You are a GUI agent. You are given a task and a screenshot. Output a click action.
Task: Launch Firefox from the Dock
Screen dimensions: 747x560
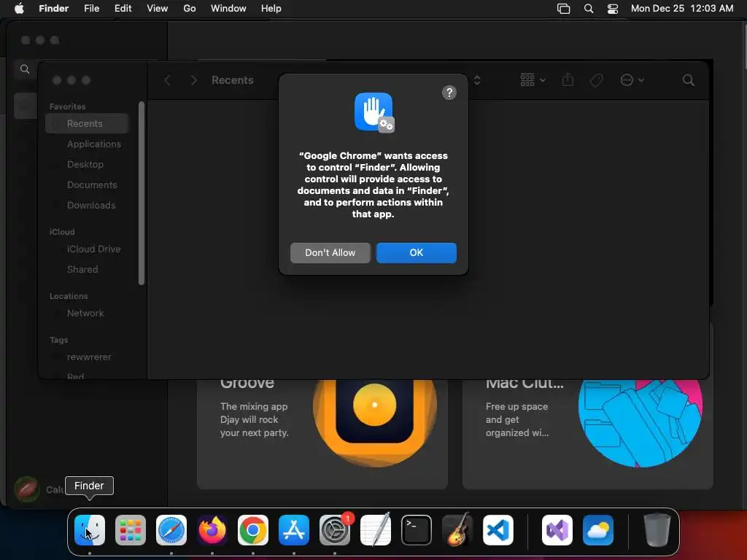click(212, 530)
